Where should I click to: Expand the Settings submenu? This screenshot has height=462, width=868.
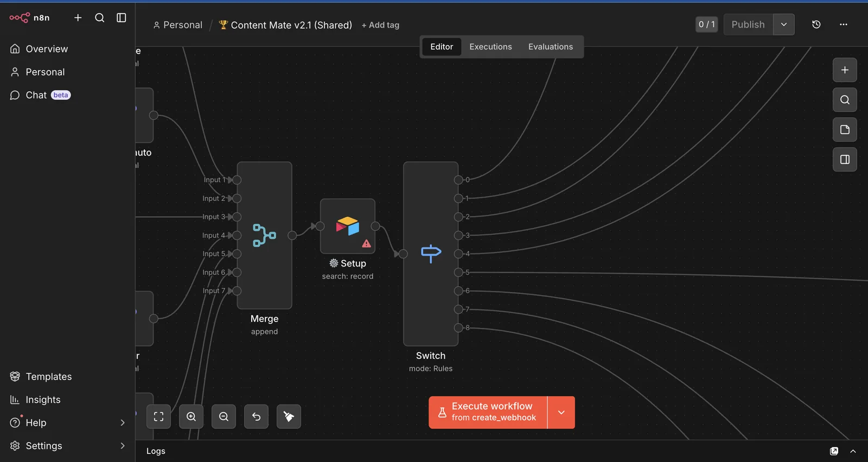[123, 446]
